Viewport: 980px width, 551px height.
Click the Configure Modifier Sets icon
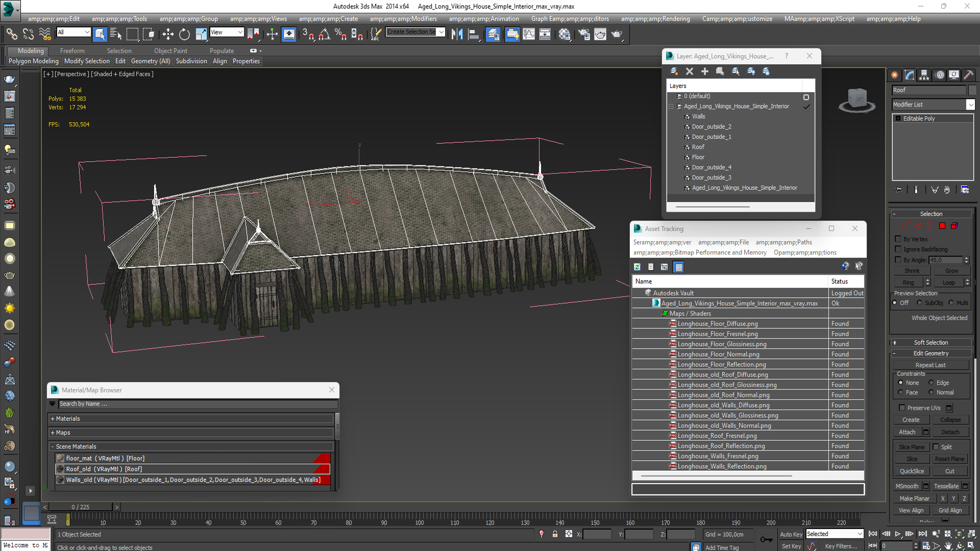965,189
